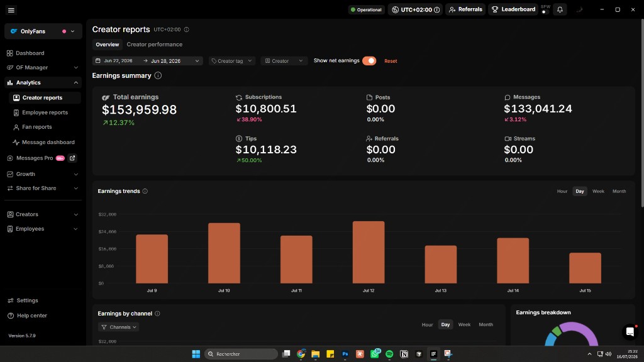Select Day in Earnings trends

point(579,191)
